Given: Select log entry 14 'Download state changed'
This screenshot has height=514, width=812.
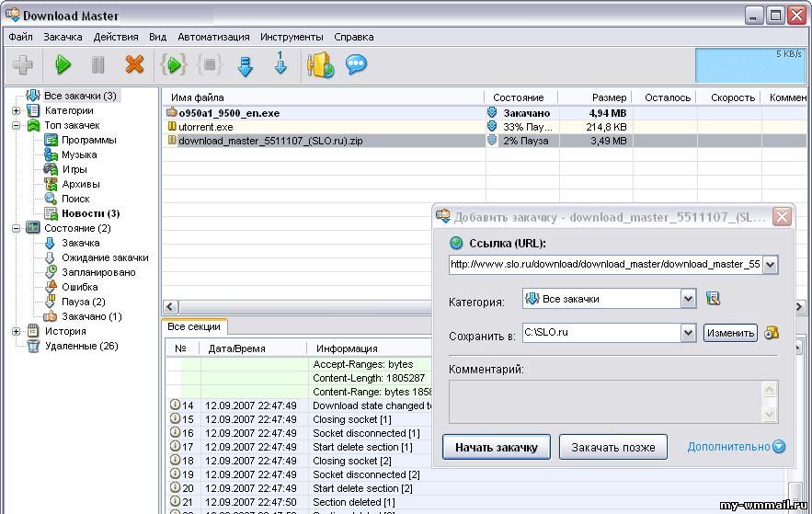Looking at the screenshot, I should 301,405.
